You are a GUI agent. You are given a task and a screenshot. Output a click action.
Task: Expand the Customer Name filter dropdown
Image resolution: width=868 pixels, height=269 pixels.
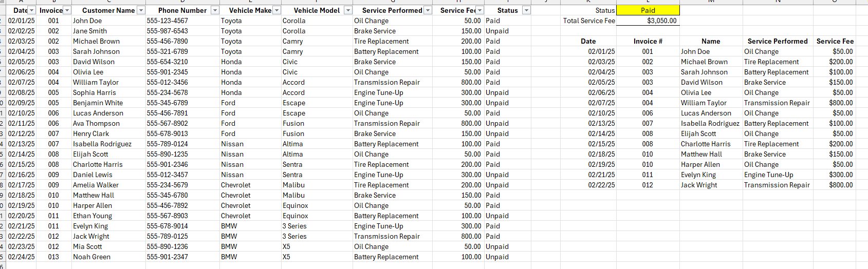[141, 10]
